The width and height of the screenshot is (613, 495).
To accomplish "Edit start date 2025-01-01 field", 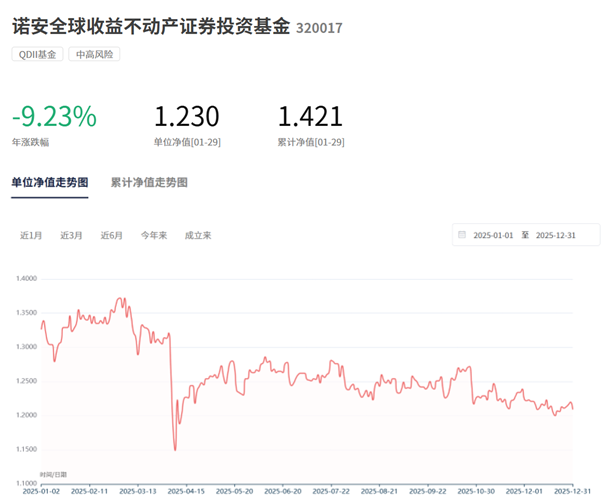I will (493, 235).
